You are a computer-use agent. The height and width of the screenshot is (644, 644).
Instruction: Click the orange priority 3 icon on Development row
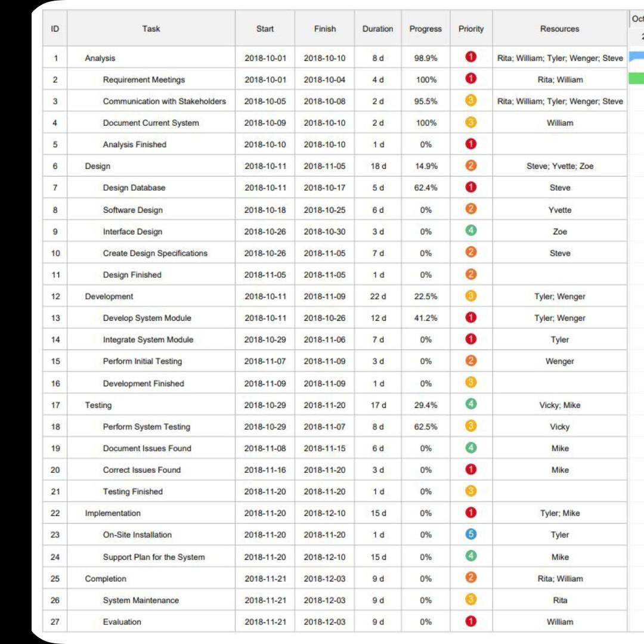[x=470, y=296]
